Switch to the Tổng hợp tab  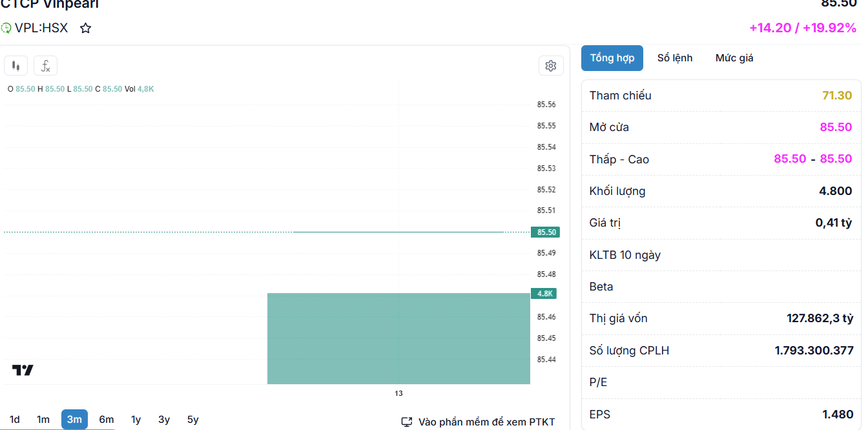(x=612, y=58)
